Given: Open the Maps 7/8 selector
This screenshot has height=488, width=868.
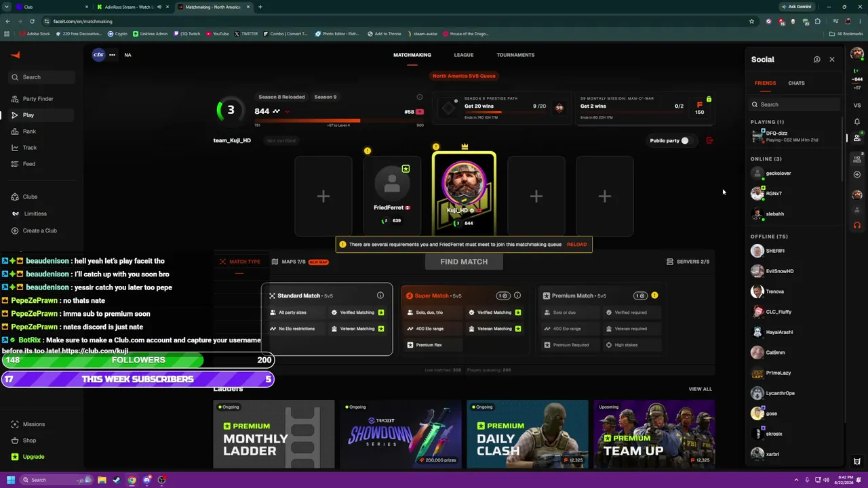Looking at the screenshot, I should (x=300, y=262).
